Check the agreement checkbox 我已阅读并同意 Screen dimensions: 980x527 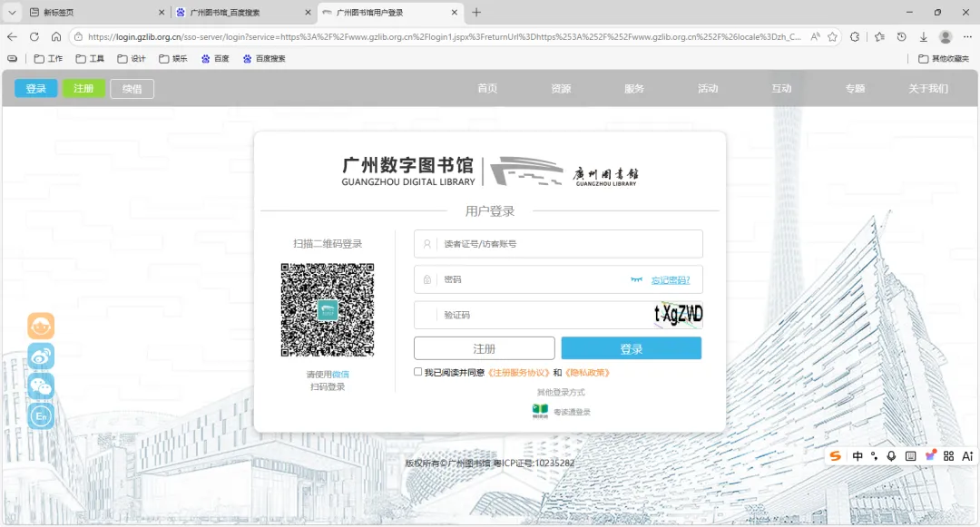click(418, 372)
